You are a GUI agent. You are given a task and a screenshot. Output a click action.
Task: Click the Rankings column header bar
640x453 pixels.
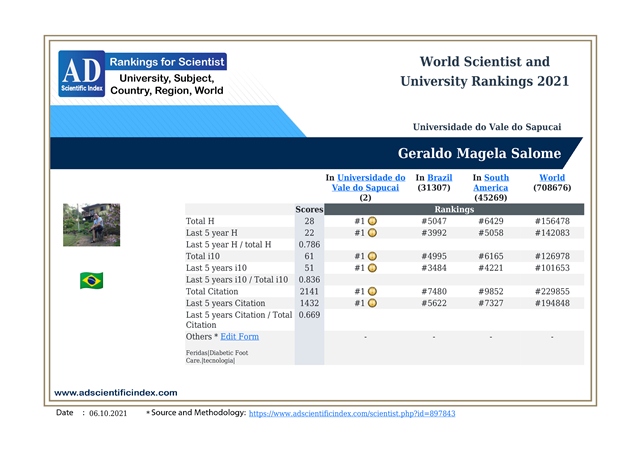pos(454,209)
